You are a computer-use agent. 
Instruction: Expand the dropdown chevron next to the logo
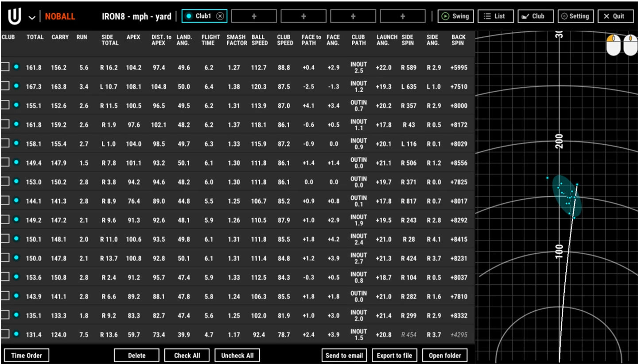tap(32, 17)
